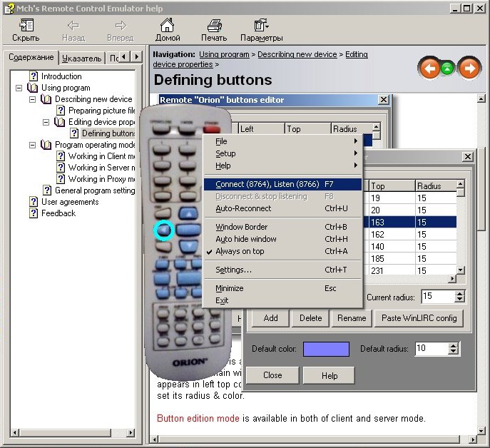Toggle Always on top checked menu item
The width and height of the screenshot is (490, 448).
pos(283,251)
